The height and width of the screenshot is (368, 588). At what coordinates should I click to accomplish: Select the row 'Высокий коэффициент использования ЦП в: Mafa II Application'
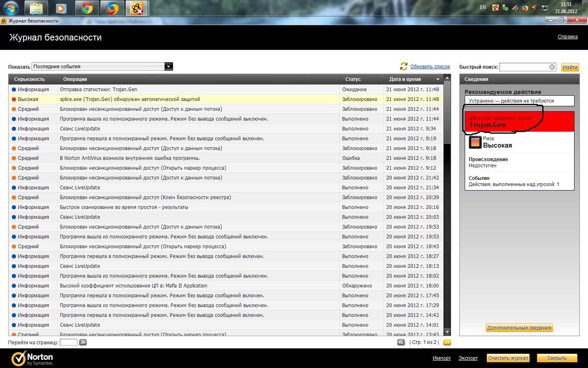(x=226, y=286)
